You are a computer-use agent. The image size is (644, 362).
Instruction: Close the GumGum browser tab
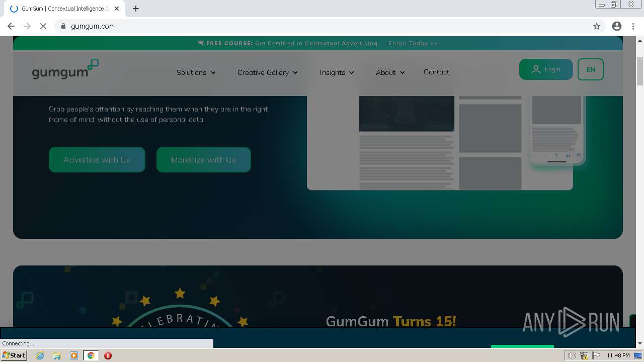(x=117, y=9)
